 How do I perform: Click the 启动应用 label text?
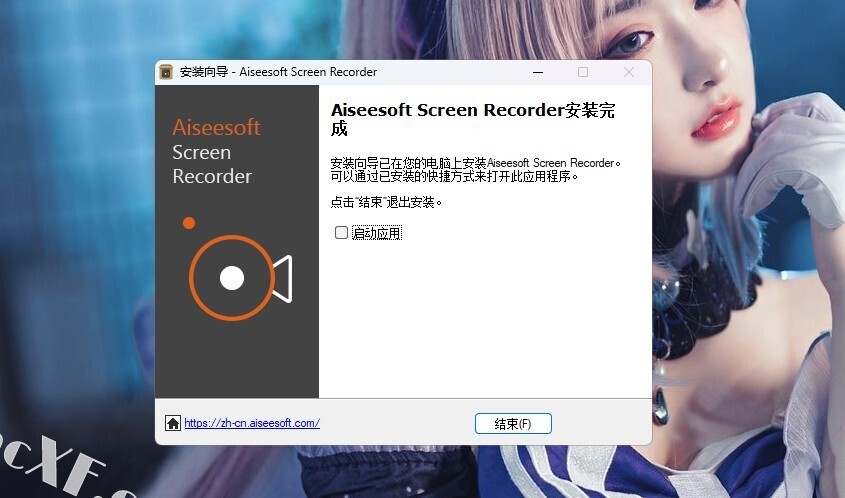(x=377, y=233)
